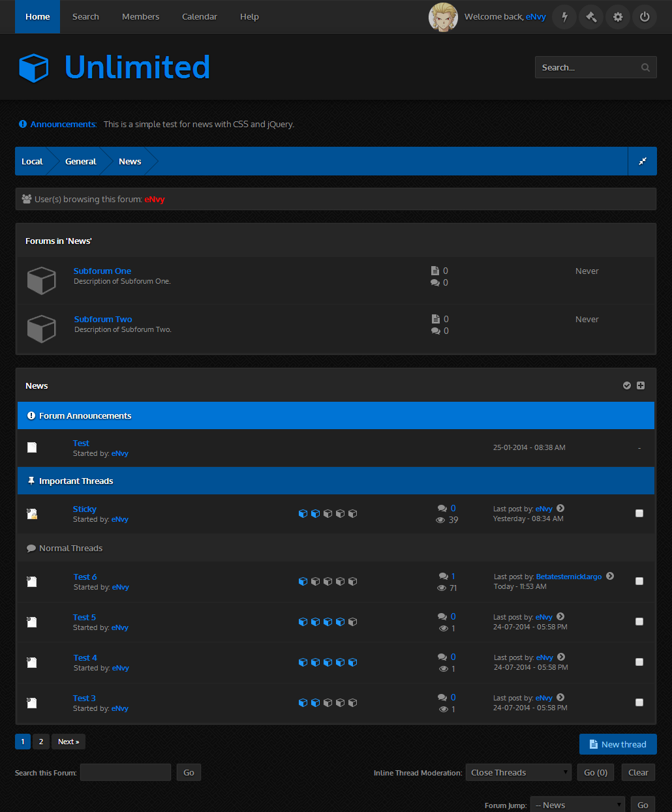Viewport: 672px width, 812px height.
Task: Open the Subforum One link
Action: [102, 271]
